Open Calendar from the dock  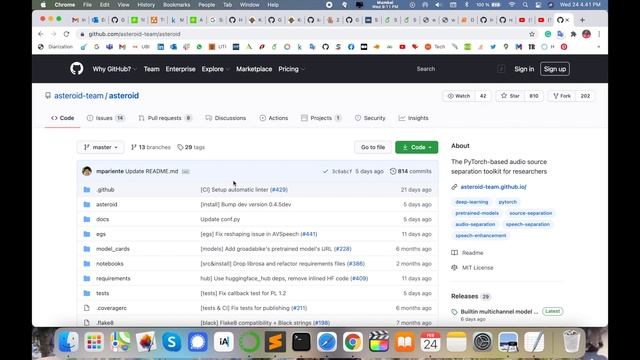(430, 341)
